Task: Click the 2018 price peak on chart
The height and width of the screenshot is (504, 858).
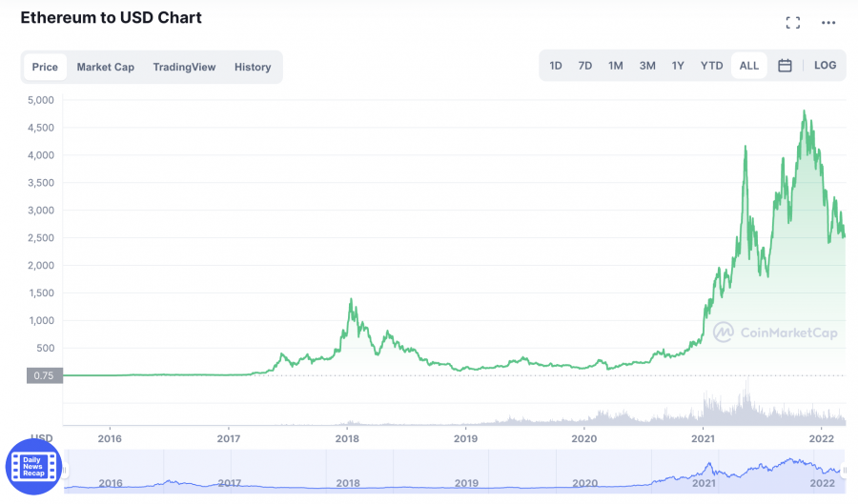Action: [352, 300]
